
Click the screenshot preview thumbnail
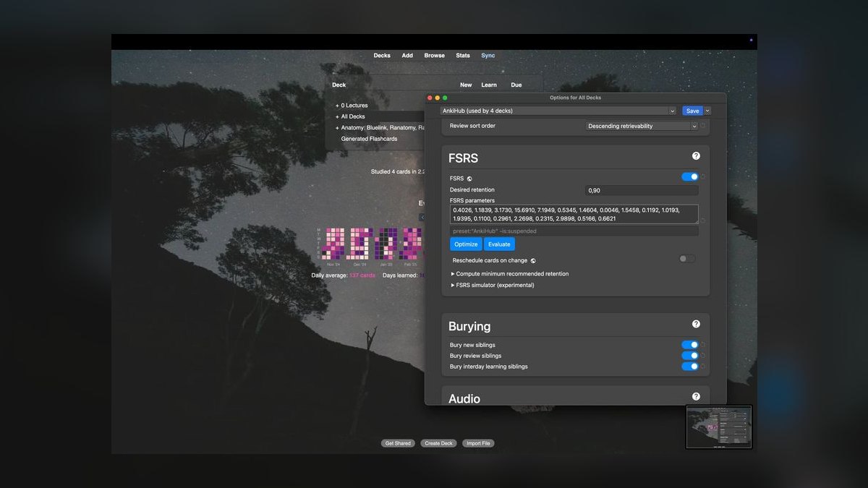point(719,427)
